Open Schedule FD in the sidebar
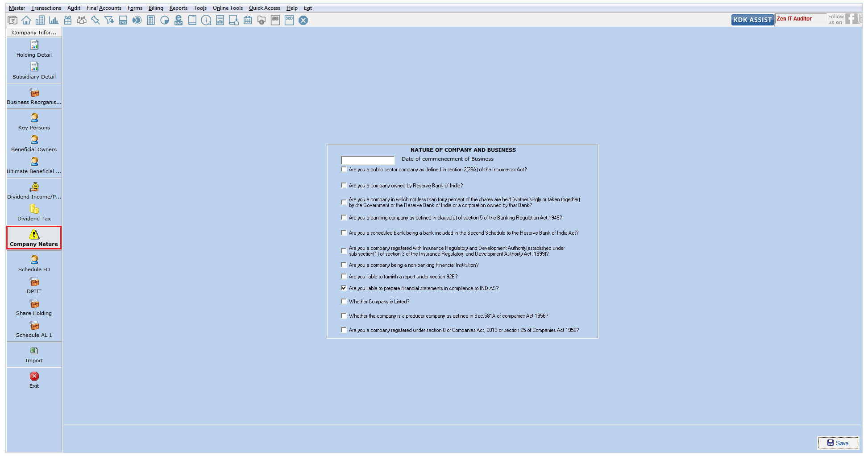Screen dimensions: 868x456 coord(34,264)
